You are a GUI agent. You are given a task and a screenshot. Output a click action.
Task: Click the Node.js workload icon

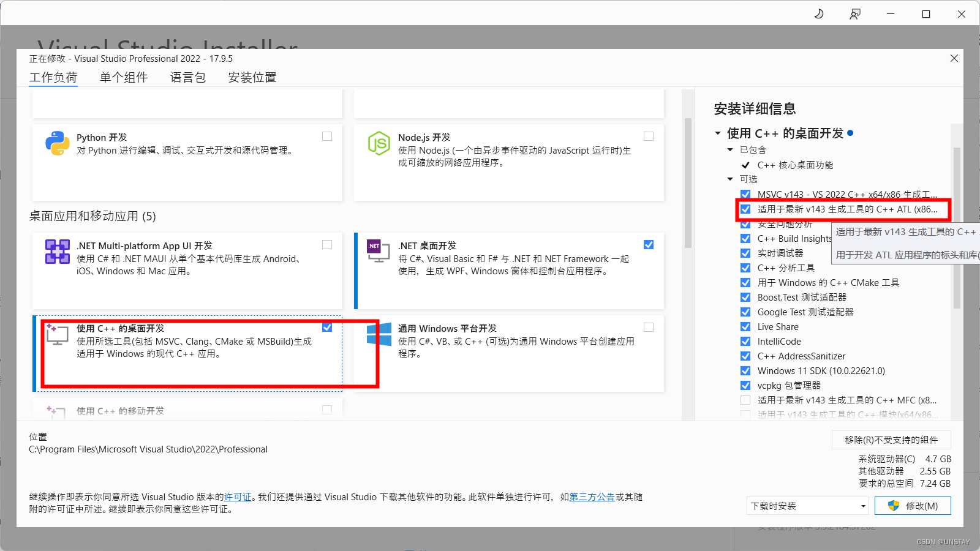(379, 144)
